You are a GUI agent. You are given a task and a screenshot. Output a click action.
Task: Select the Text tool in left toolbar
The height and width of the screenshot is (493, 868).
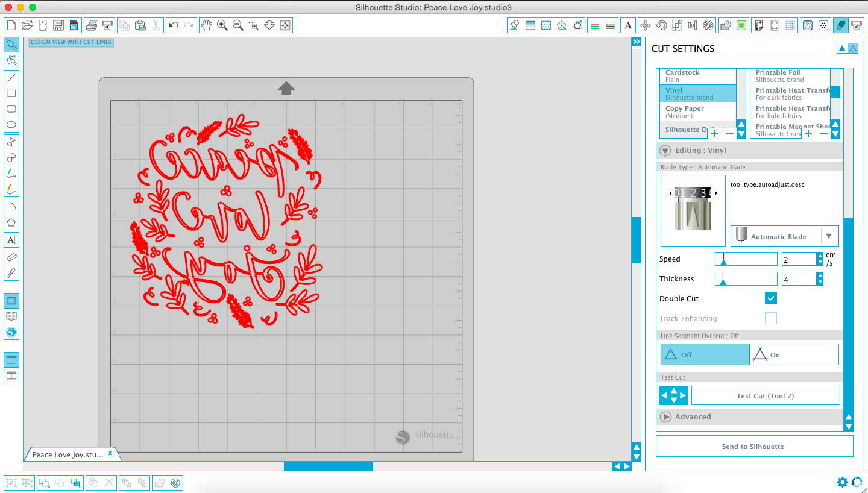tap(11, 240)
